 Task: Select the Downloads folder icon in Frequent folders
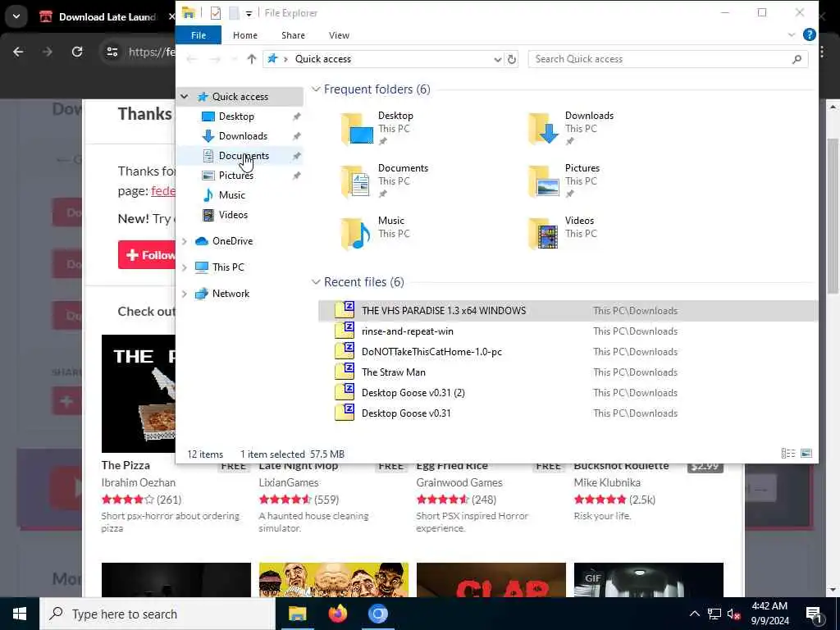543,129
